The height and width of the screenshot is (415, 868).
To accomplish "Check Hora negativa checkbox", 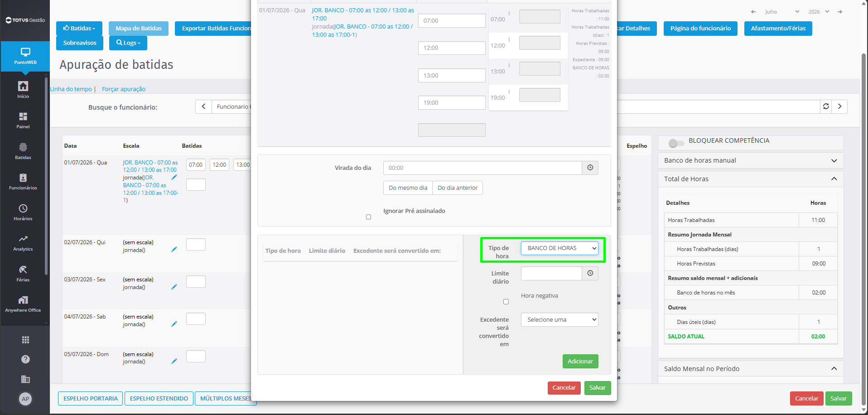I will (506, 302).
